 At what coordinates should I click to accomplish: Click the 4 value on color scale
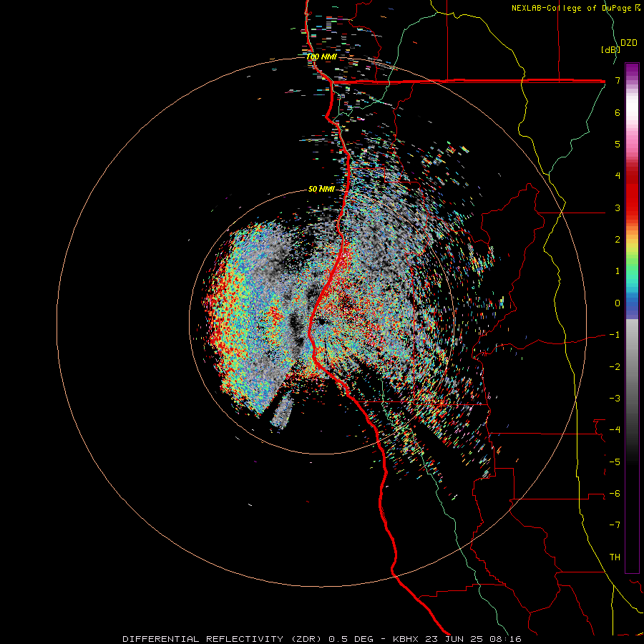618,176
